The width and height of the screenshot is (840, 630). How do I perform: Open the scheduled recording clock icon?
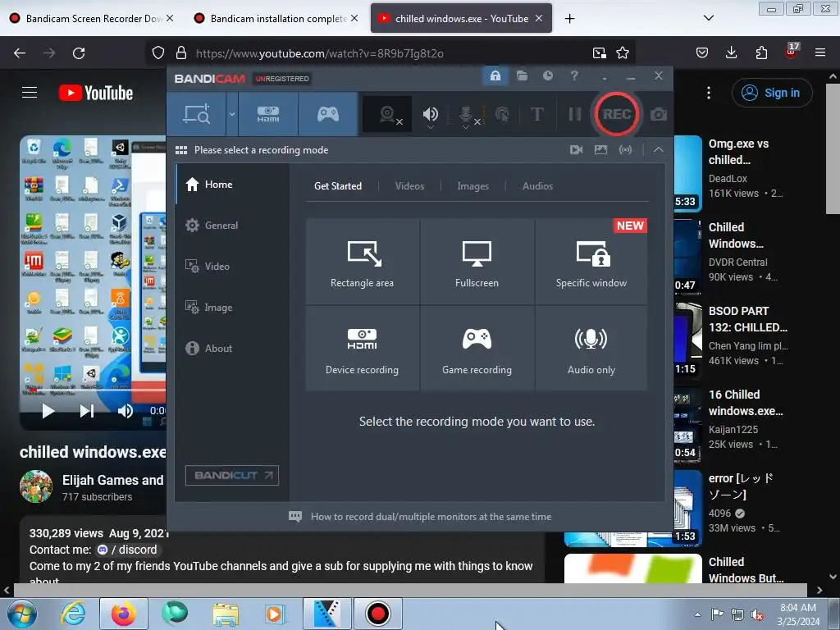pos(547,75)
